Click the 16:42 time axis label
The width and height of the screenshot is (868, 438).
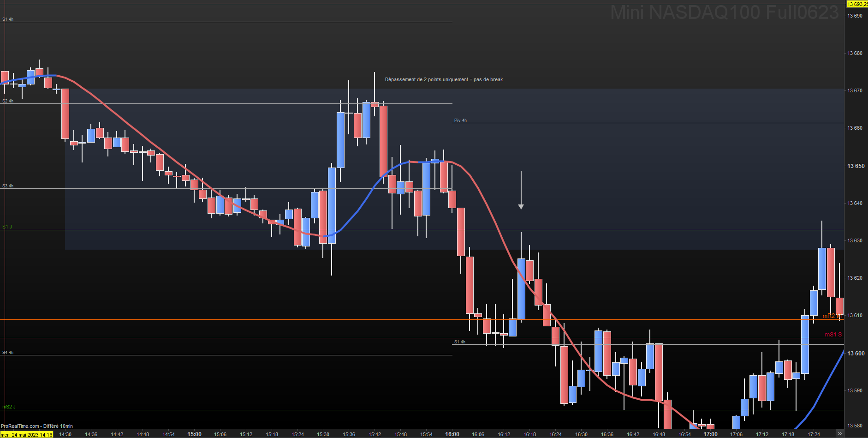pyautogui.click(x=633, y=434)
